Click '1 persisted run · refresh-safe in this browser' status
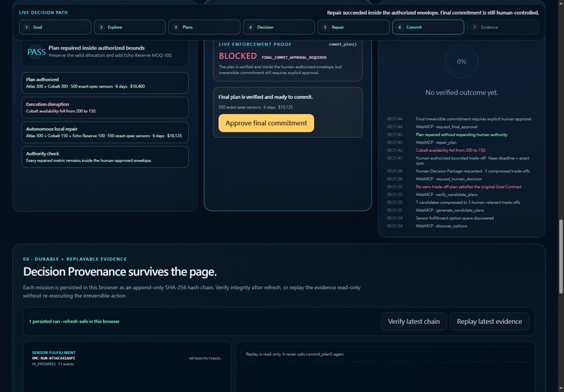The image size is (564, 392). [74, 321]
